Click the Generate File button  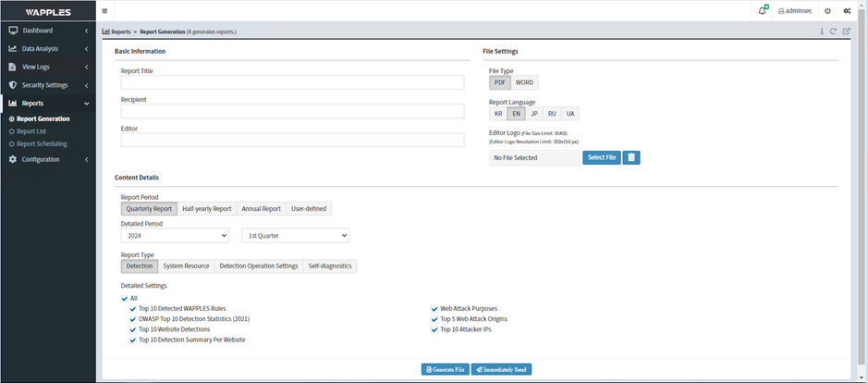(445, 369)
